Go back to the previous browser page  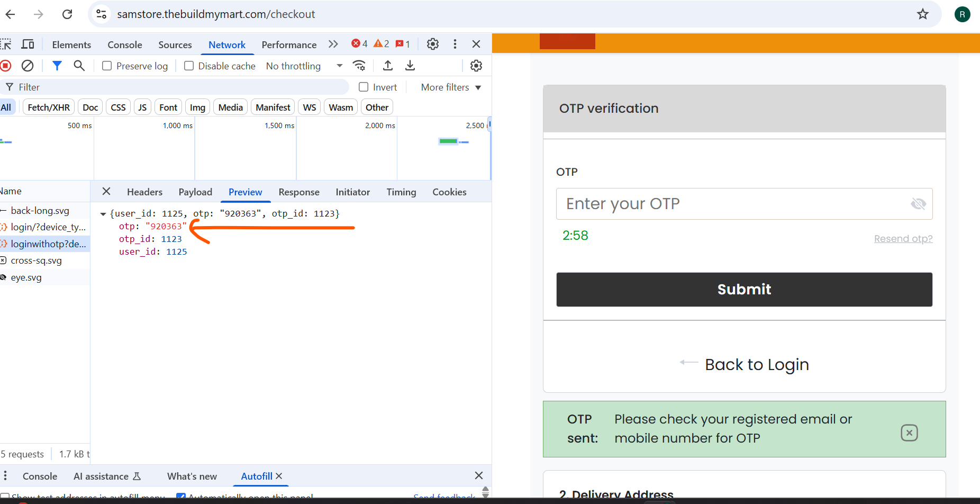tap(10, 14)
